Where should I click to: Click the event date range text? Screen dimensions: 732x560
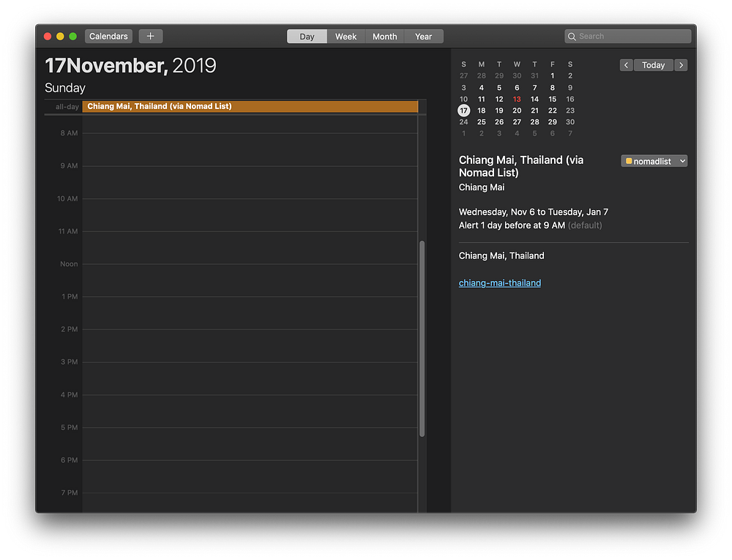[x=533, y=212]
